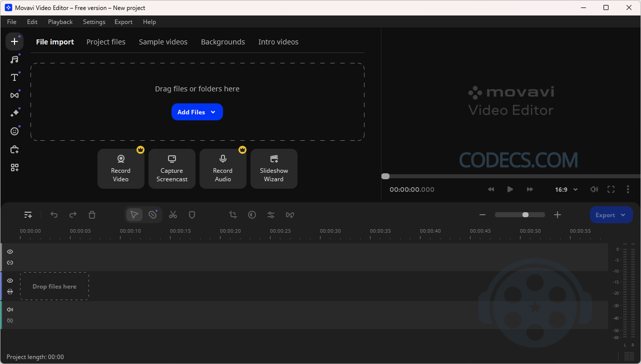The width and height of the screenshot is (641, 364).
Task: Play the preview video
Action: tap(510, 189)
